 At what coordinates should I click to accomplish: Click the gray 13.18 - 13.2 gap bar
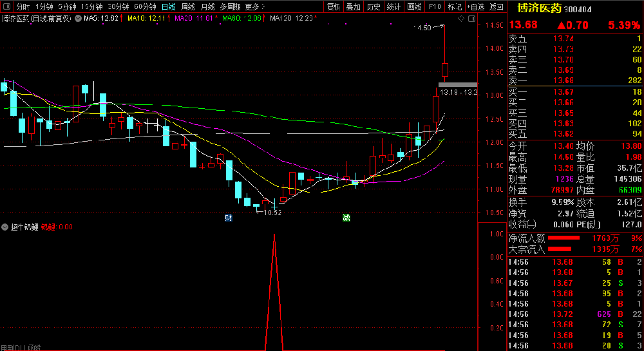click(458, 84)
